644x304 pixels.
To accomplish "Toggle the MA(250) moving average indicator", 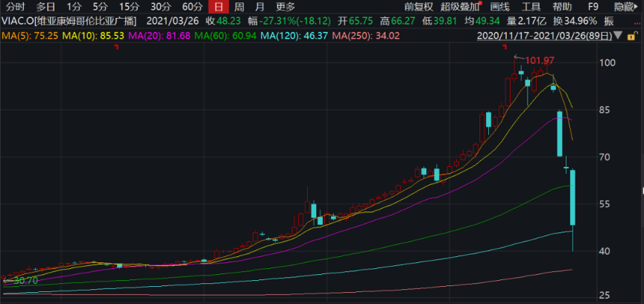I will coord(365,35).
